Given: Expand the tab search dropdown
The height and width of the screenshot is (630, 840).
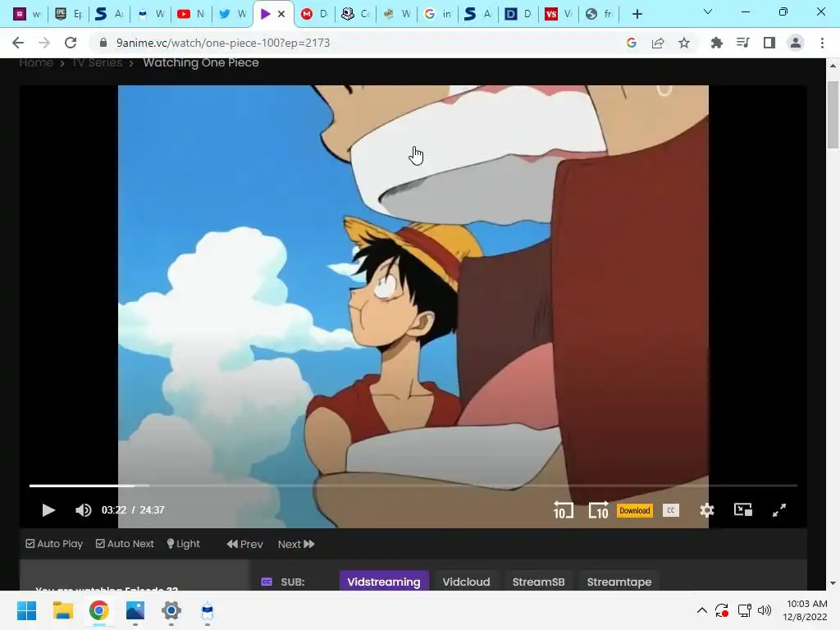Looking at the screenshot, I should pos(708,11).
